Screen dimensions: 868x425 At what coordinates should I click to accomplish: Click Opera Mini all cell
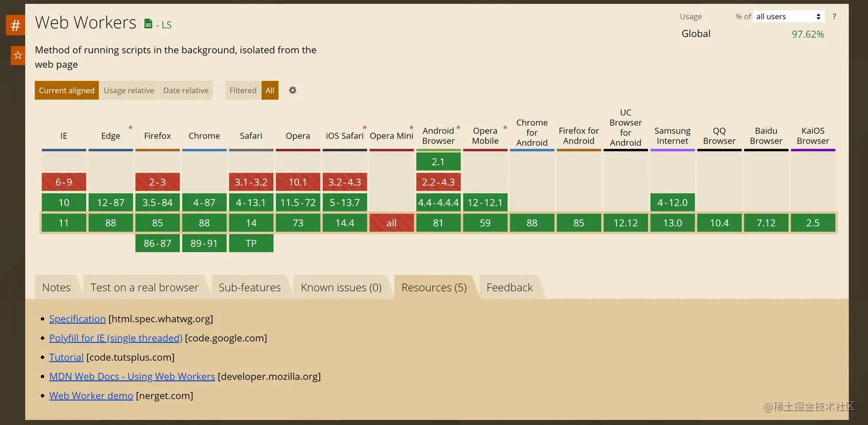click(392, 223)
